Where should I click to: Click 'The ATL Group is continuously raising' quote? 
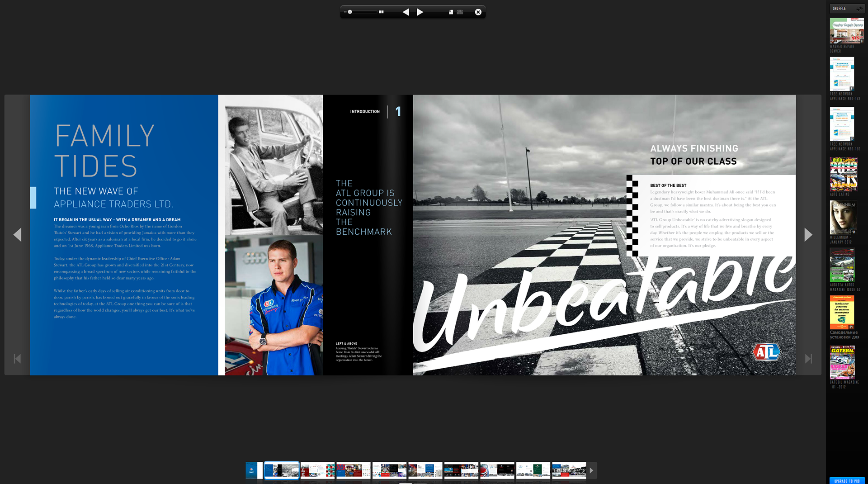click(369, 208)
